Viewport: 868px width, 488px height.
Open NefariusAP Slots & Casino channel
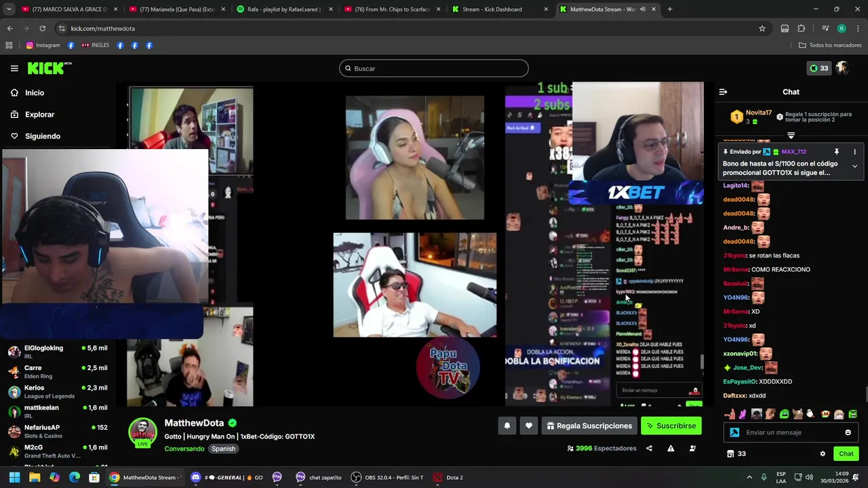58,431
